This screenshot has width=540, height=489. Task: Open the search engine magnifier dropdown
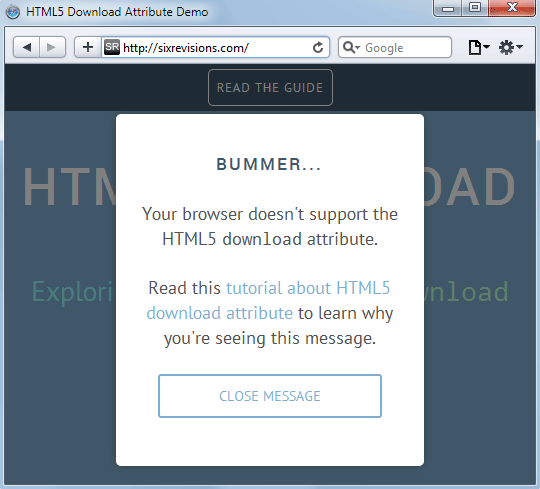pos(351,47)
